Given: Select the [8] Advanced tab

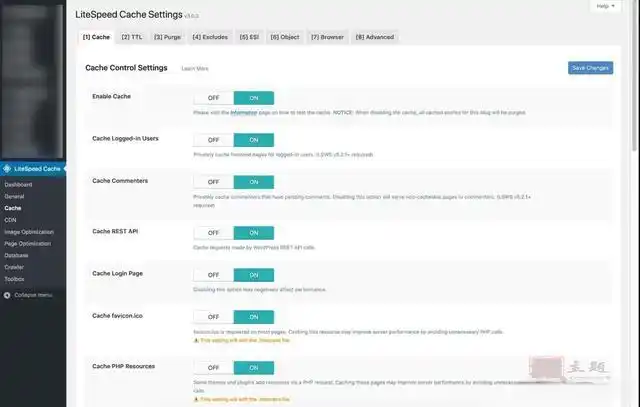Looking at the screenshot, I should pos(374,37).
